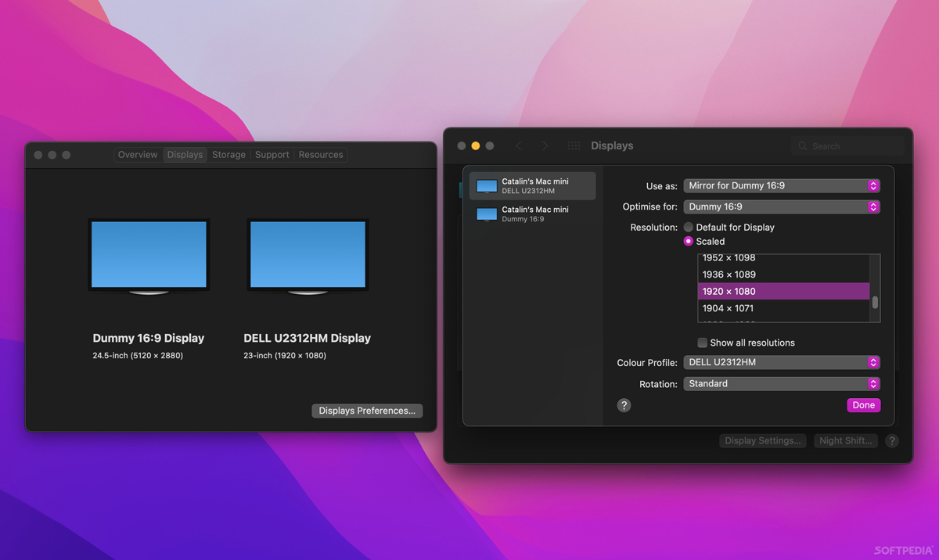Enable Show all resolutions checkbox
Image resolution: width=939 pixels, height=560 pixels.
click(x=703, y=343)
